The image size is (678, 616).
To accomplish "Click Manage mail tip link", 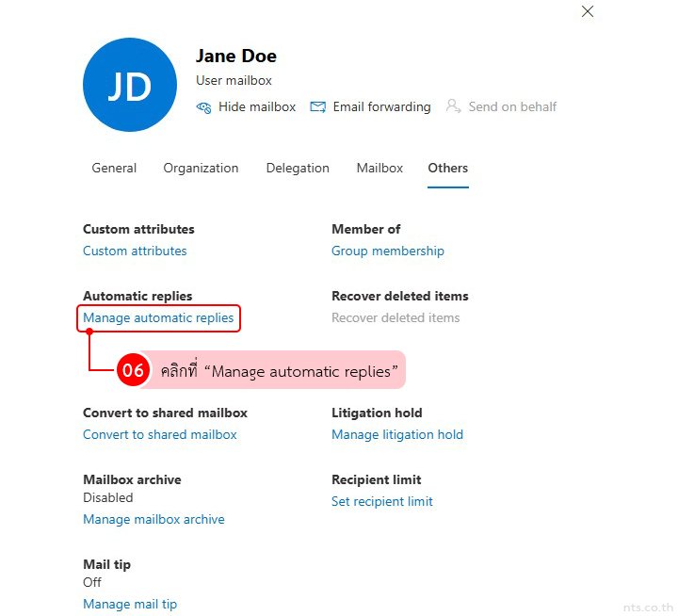I will click(130, 604).
